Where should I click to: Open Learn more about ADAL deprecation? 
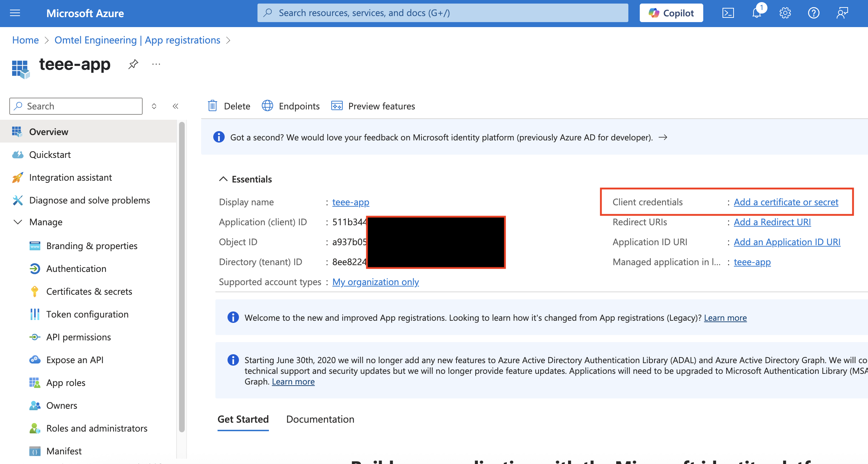[293, 382]
